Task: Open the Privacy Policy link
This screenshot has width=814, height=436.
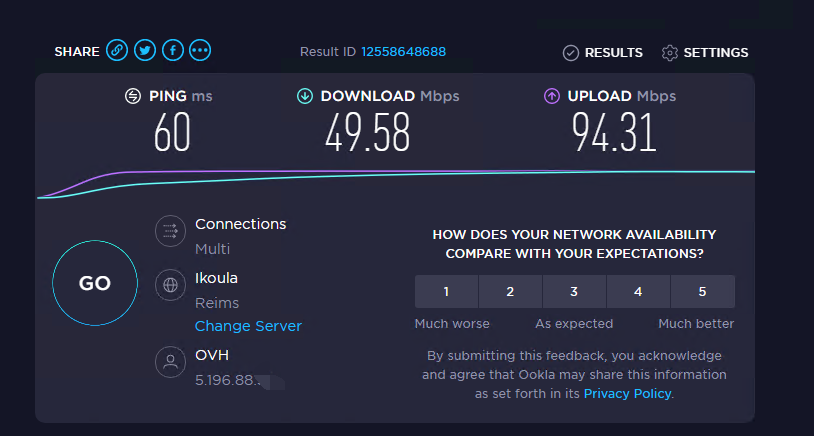Action: [628, 394]
